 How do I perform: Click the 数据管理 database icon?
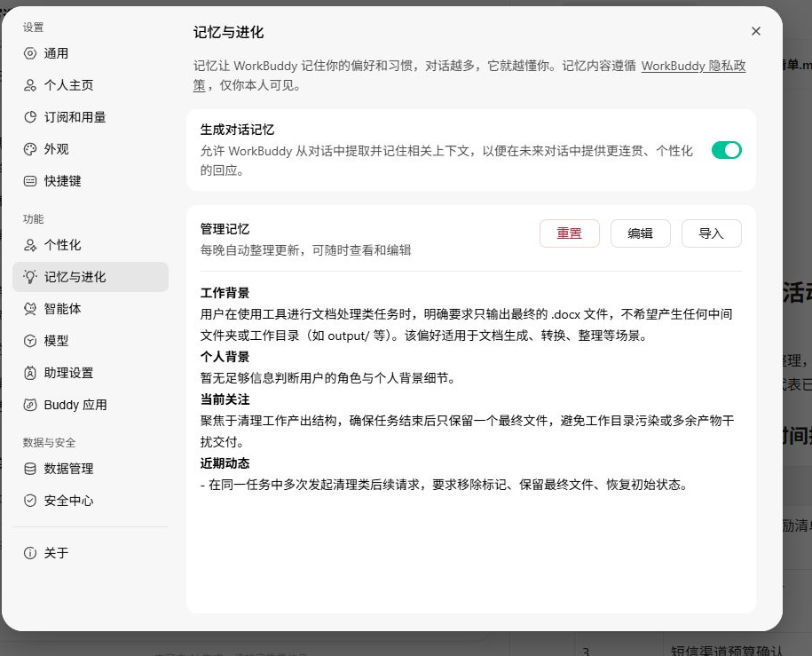click(30, 469)
